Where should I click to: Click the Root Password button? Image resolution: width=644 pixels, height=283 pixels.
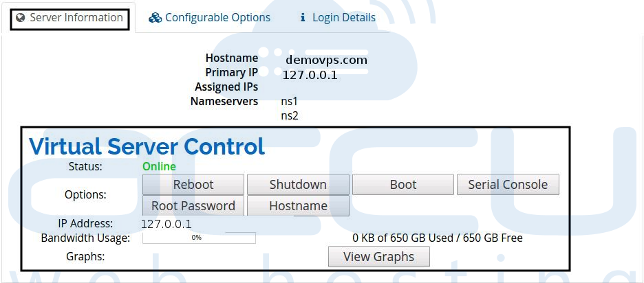coord(193,206)
